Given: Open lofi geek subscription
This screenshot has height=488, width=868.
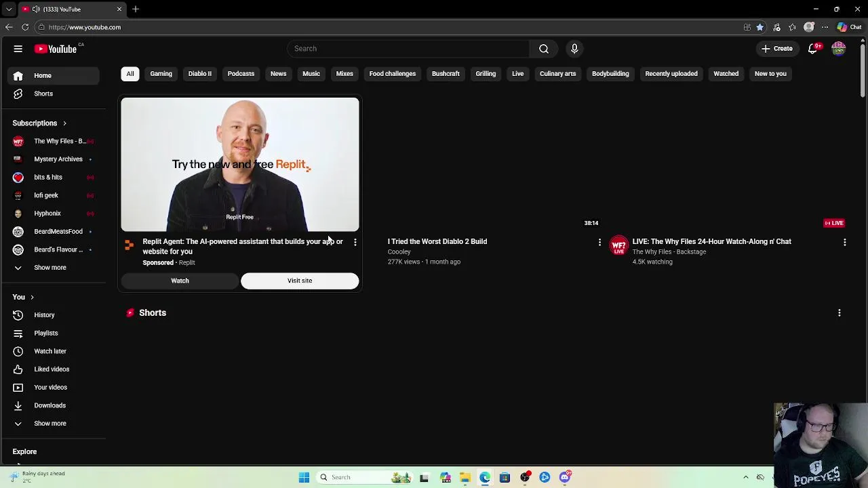Looking at the screenshot, I should [53, 195].
